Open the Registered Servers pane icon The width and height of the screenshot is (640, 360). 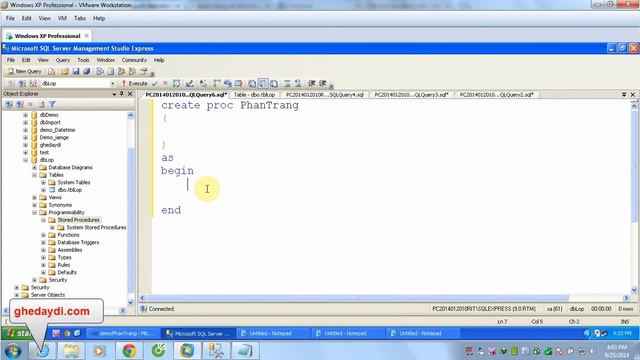click(100, 71)
